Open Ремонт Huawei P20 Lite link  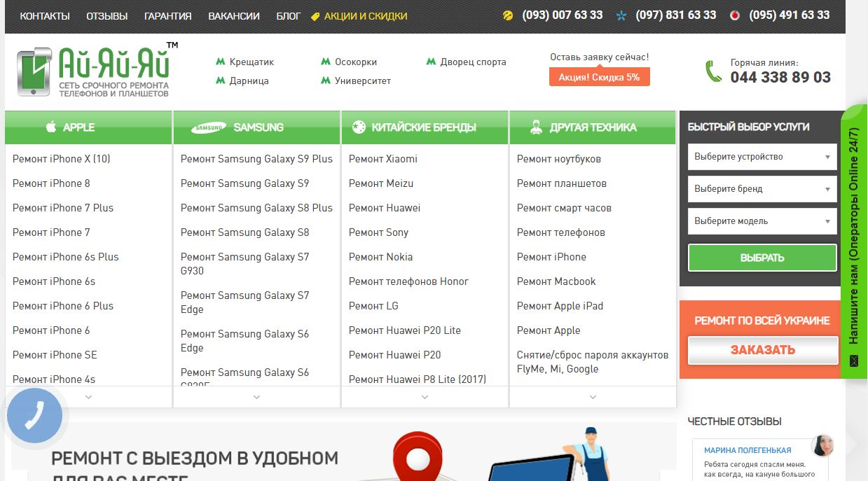click(405, 330)
